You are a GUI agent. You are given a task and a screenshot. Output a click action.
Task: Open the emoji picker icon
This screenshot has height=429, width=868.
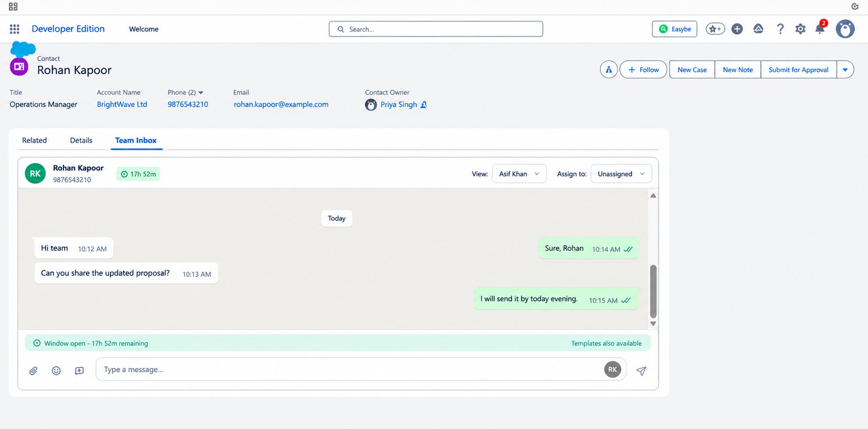click(x=56, y=371)
